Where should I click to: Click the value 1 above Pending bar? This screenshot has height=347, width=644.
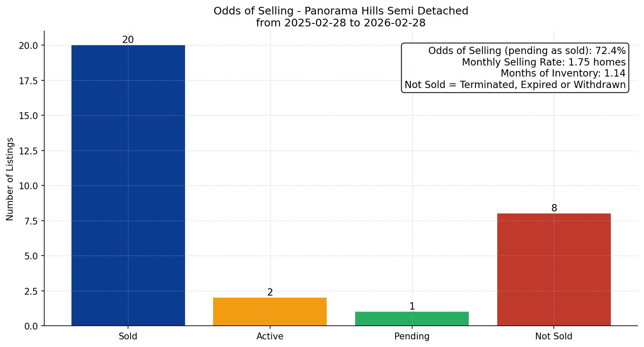[412, 307]
